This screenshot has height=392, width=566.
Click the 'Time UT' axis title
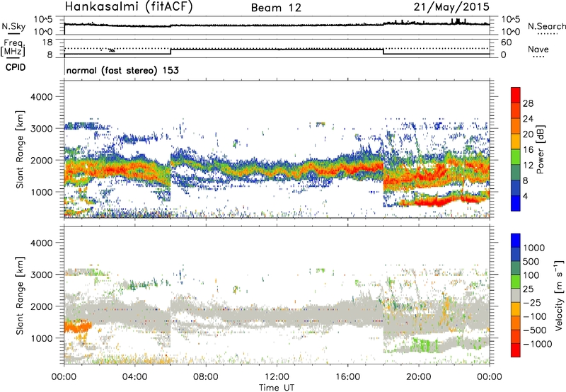(x=277, y=388)
